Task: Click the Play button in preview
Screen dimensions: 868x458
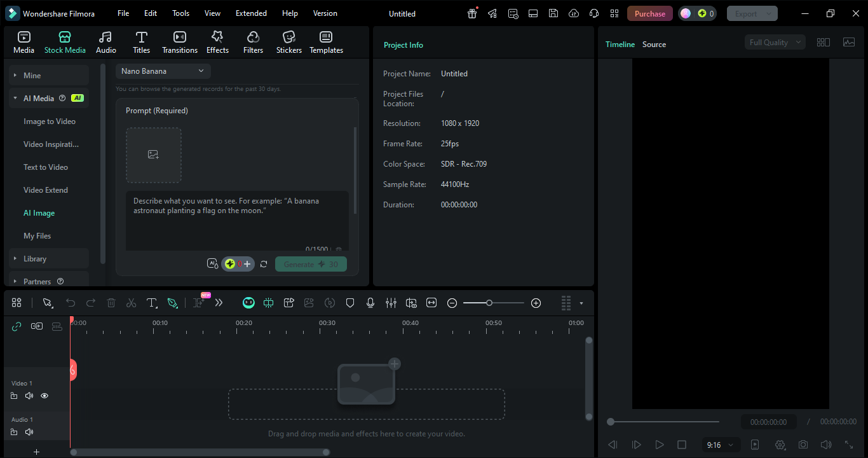Action: coord(660,445)
